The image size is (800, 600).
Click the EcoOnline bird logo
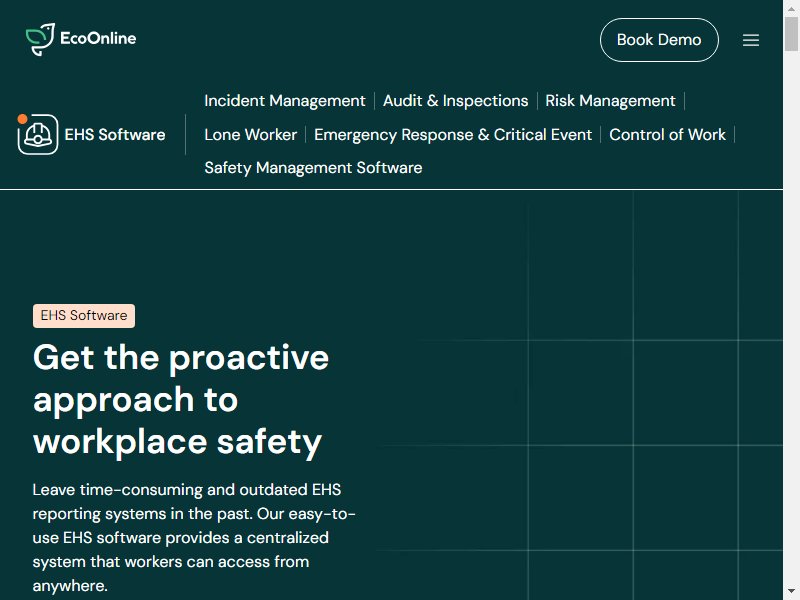coord(40,39)
